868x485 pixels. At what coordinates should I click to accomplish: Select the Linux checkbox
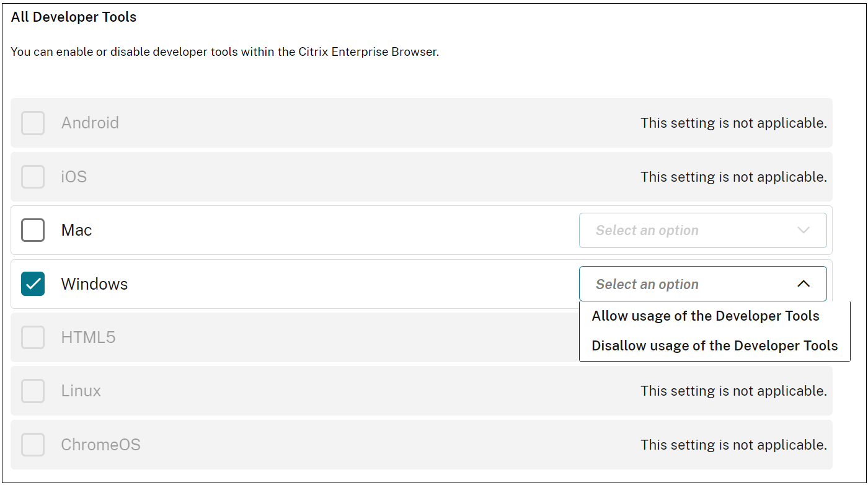(x=33, y=391)
